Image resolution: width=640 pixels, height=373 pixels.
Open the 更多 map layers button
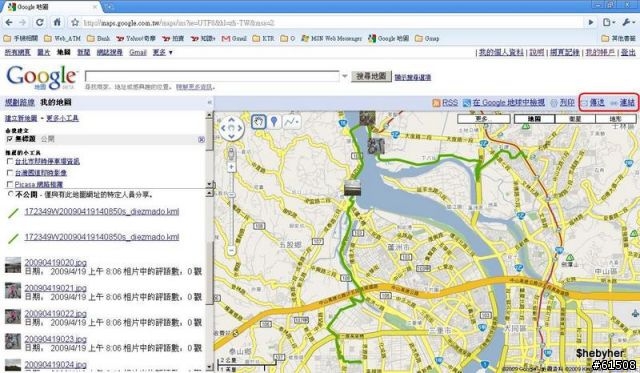(x=484, y=119)
